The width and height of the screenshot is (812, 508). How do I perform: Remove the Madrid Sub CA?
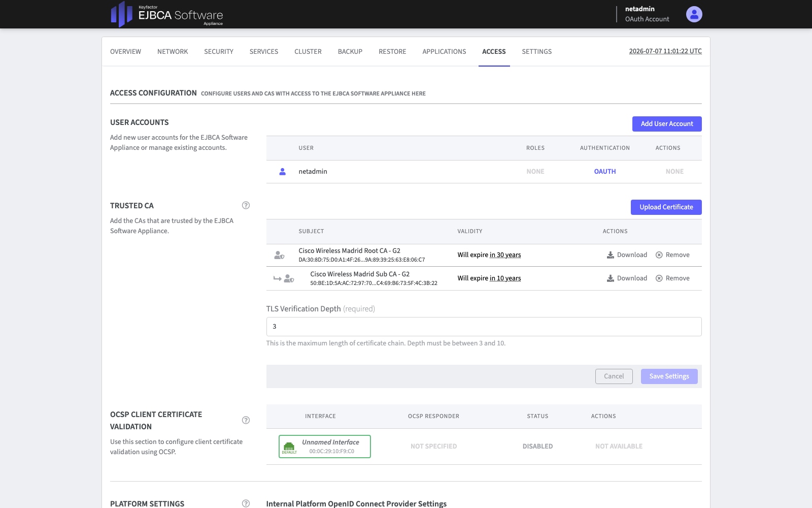tap(672, 278)
